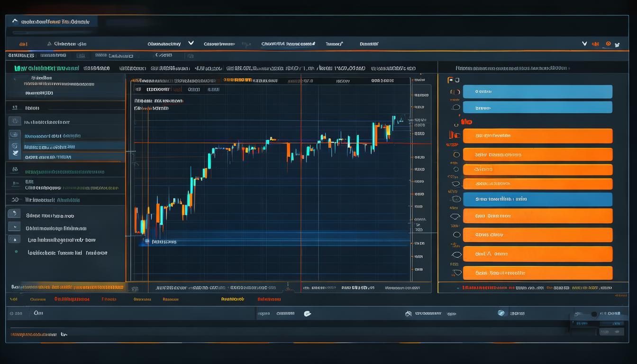Viewport: 637px width, 364px height.
Task: Open the dropdown chevron in the top navigation bar
Action: pos(191,43)
